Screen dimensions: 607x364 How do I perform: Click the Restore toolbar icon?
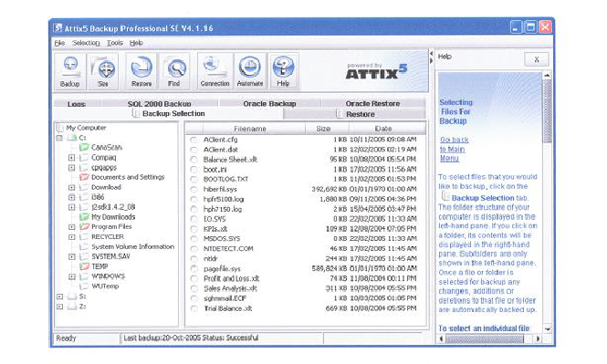(x=141, y=71)
